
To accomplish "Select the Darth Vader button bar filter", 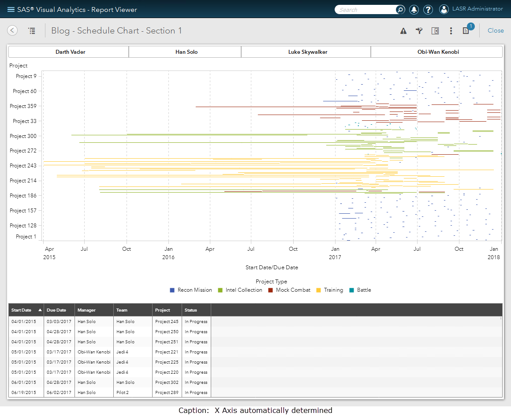I will (70, 52).
